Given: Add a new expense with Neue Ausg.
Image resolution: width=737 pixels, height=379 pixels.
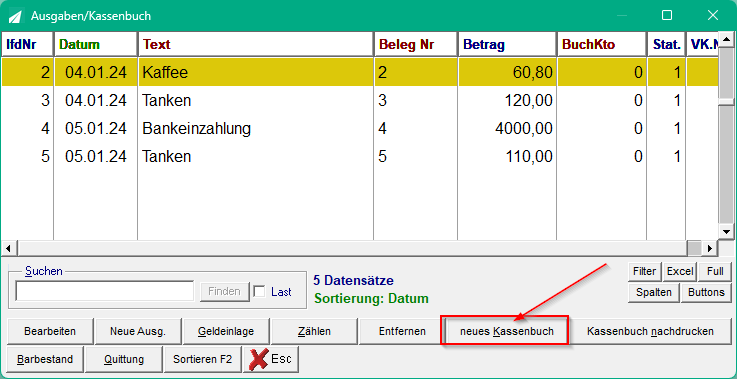Looking at the screenshot, I should pos(138,332).
